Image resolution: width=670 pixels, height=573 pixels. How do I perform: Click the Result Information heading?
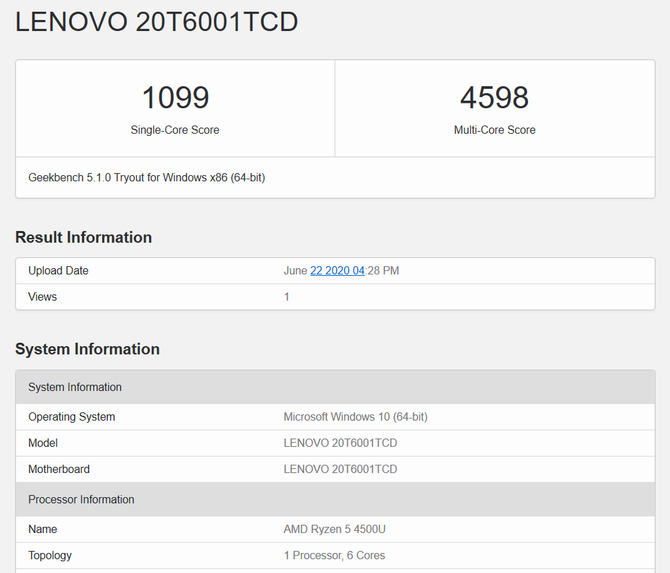pyautogui.click(x=83, y=237)
